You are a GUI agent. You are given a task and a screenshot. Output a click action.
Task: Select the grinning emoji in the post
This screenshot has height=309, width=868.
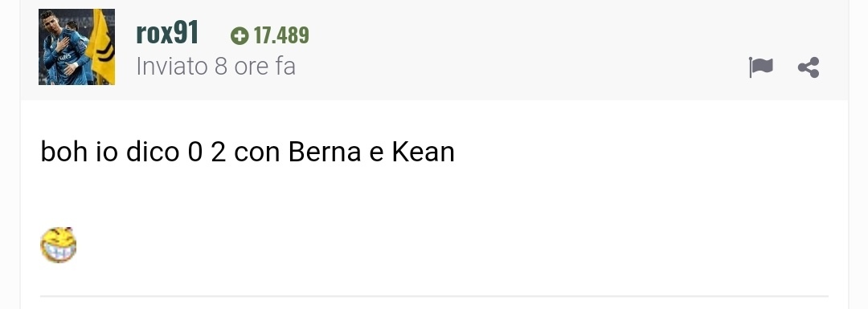(59, 244)
